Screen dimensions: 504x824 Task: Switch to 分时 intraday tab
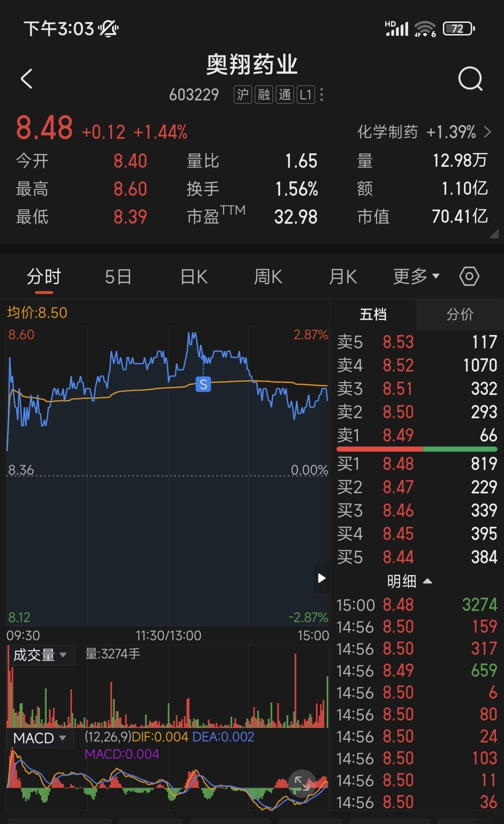click(x=44, y=277)
